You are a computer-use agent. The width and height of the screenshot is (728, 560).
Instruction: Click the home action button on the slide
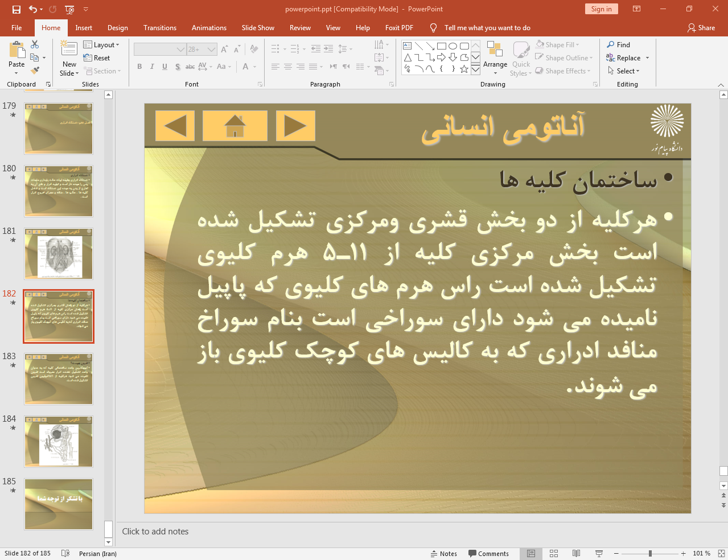(235, 126)
